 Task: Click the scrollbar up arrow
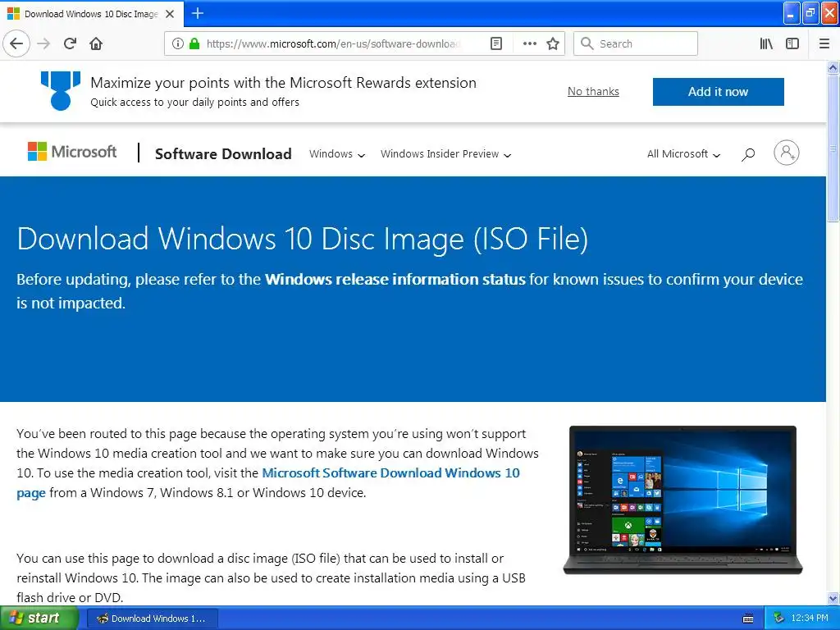click(833, 67)
